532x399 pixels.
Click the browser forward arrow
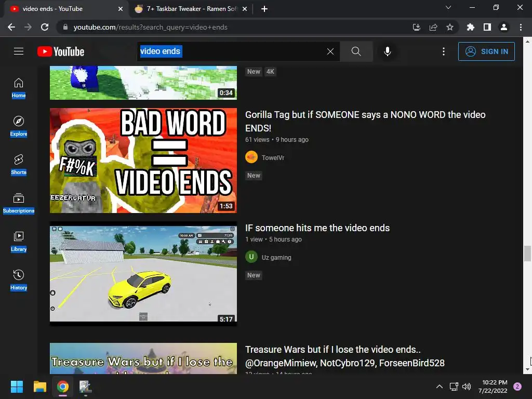pyautogui.click(x=28, y=27)
